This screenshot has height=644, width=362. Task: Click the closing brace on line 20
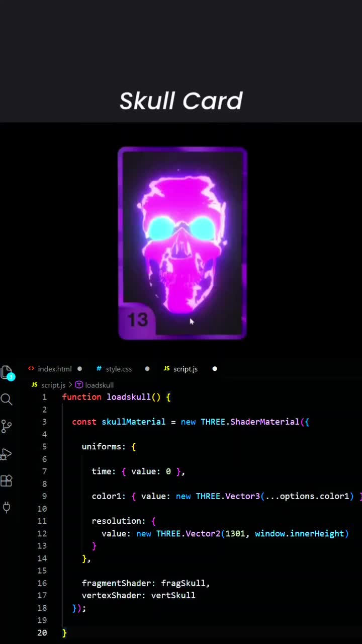(x=64, y=633)
